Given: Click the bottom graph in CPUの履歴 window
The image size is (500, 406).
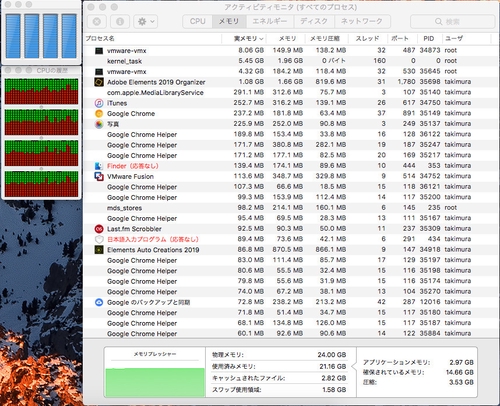Looking at the screenshot, I should (41, 184).
